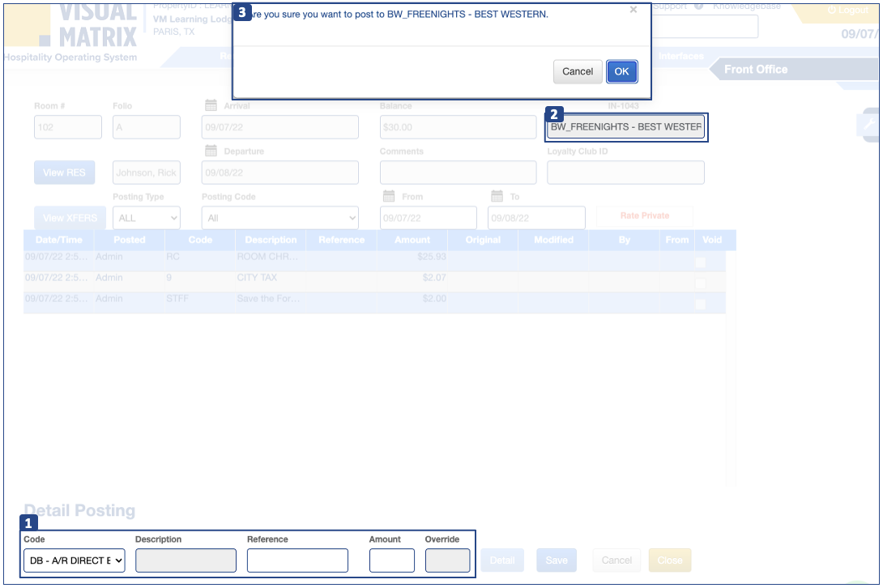Check the Void box for STFF row
The image size is (883, 588).
pyautogui.click(x=700, y=304)
